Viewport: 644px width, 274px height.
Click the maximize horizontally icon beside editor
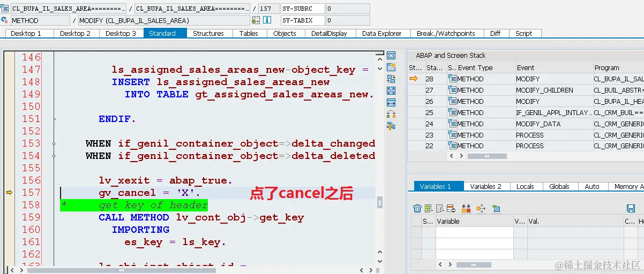[x=391, y=102]
